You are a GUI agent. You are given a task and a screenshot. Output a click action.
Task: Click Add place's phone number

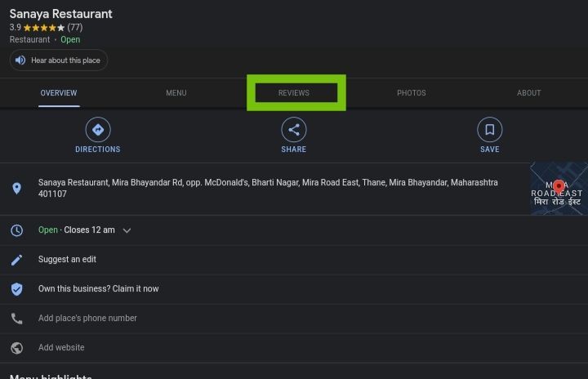point(87,318)
